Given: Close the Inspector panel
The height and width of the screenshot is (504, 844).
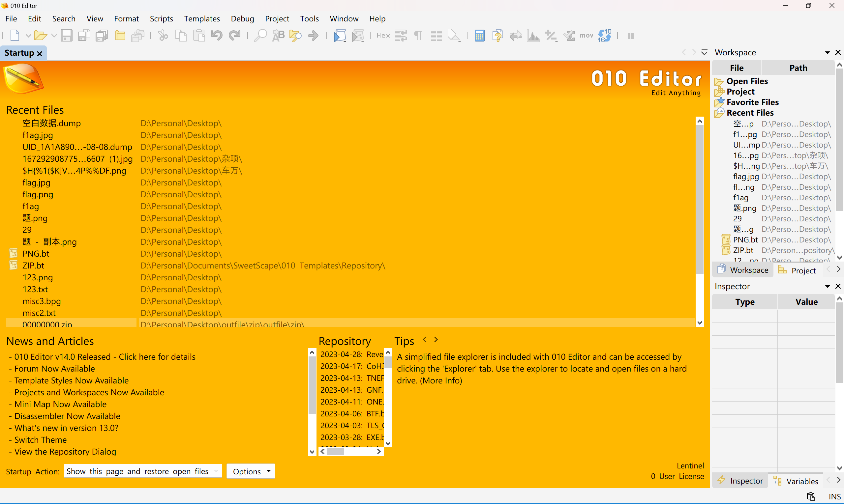Looking at the screenshot, I should tap(838, 286).
